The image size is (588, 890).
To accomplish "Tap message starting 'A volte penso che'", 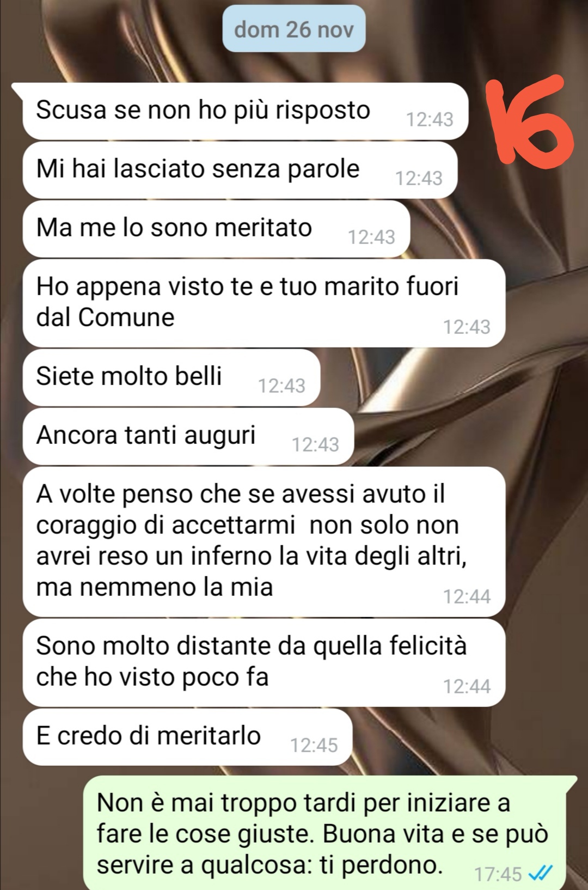I will point(264,541).
